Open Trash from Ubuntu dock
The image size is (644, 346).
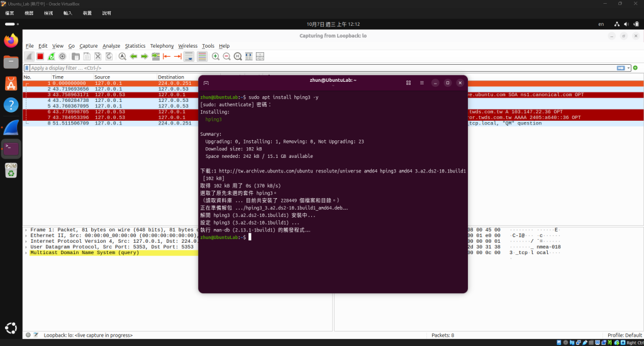coord(11,170)
